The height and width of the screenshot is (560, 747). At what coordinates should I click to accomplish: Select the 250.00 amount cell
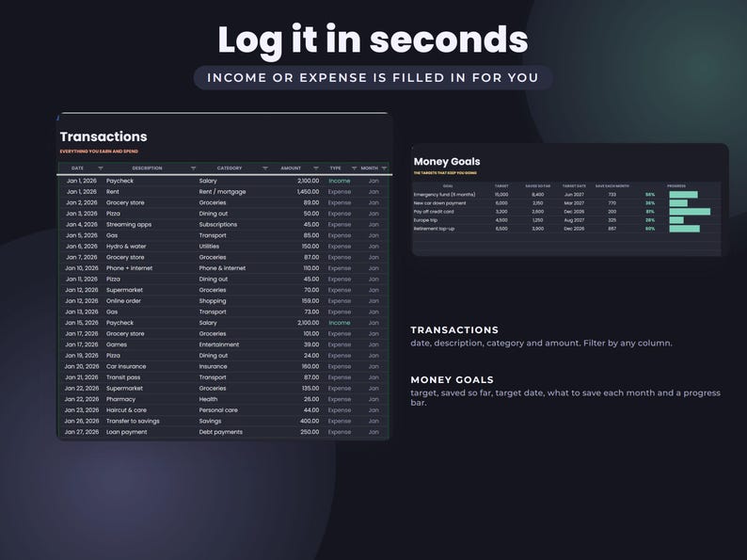click(310, 432)
